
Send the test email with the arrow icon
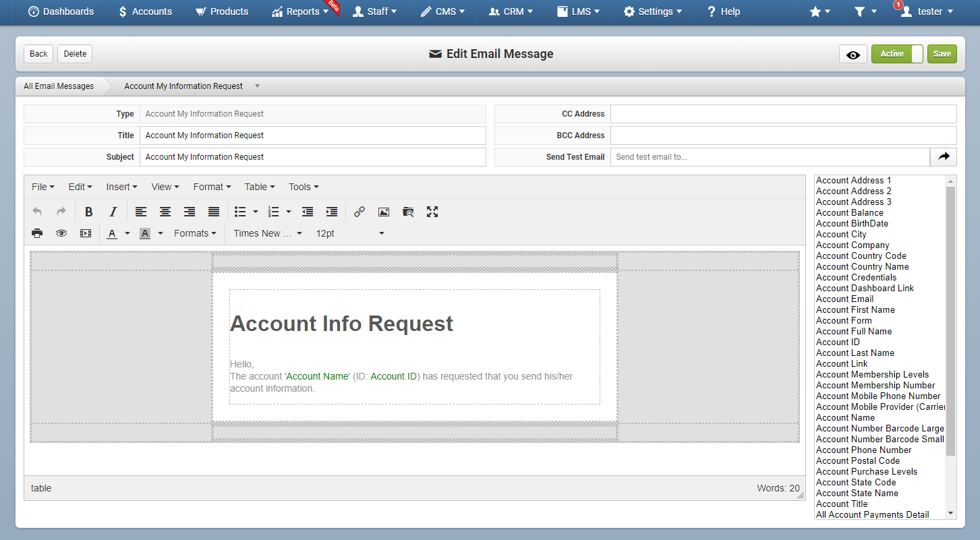pyautogui.click(x=944, y=156)
